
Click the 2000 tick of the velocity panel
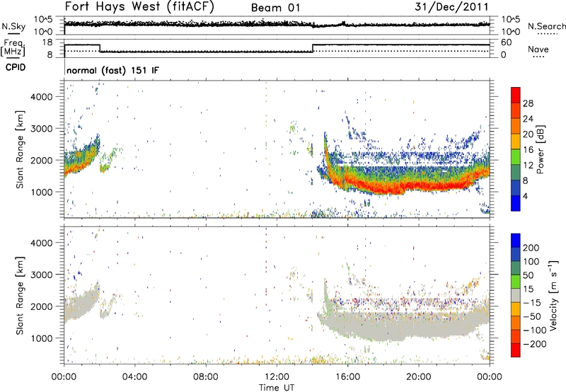pos(41,306)
